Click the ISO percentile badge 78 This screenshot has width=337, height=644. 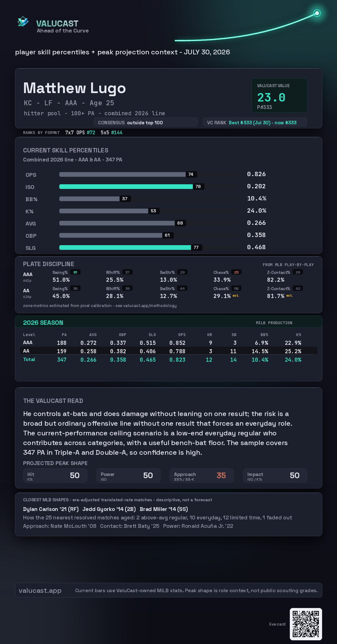click(x=198, y=186)
